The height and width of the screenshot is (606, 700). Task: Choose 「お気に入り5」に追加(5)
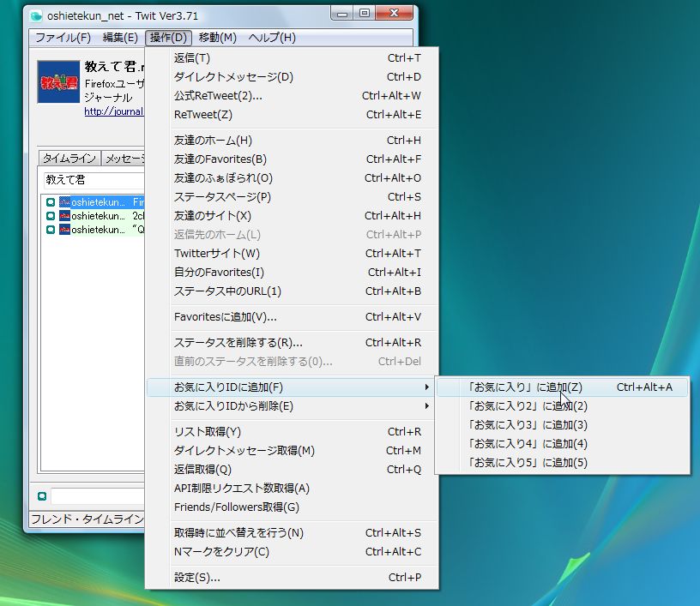[x=563, y=462]
